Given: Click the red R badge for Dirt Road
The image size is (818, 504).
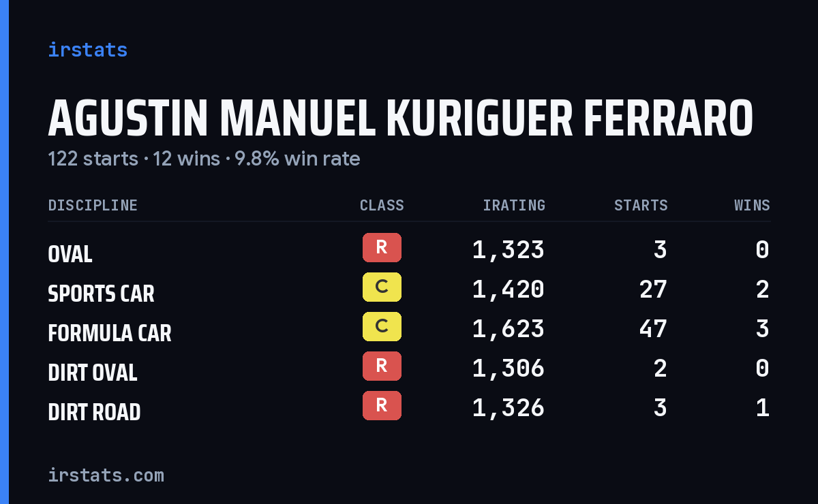Looking at the screenshot, I should tap(382, 405).
